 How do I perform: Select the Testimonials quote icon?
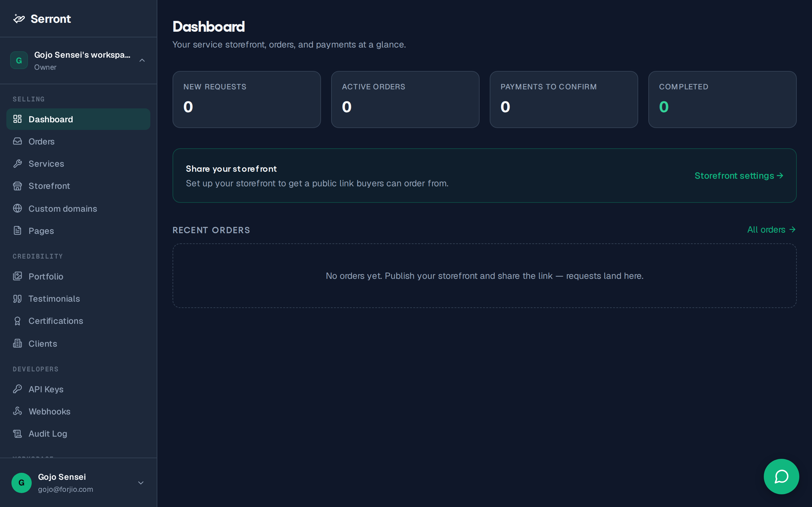(17, 298)
